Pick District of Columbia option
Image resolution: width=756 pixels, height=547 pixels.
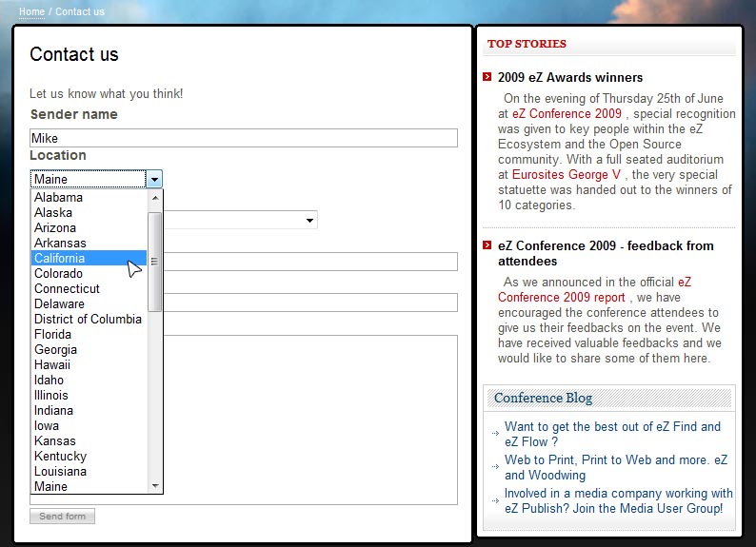point(88,320)
